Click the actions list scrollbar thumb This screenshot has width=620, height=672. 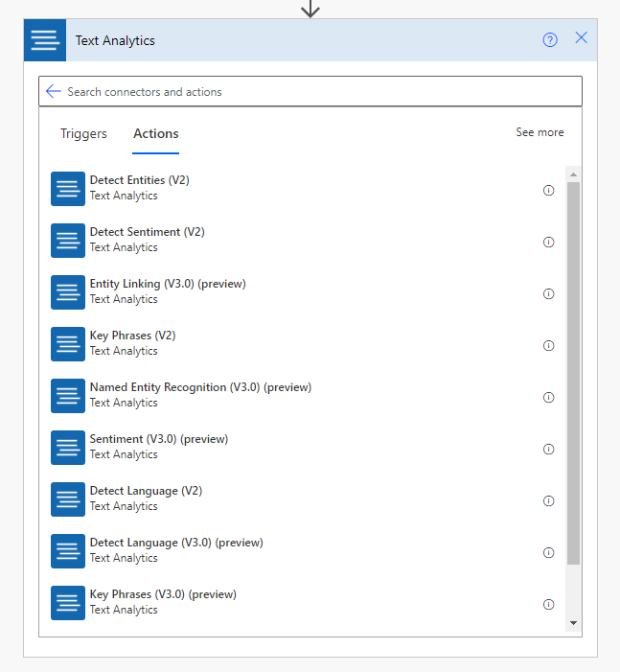coord(573,373)
